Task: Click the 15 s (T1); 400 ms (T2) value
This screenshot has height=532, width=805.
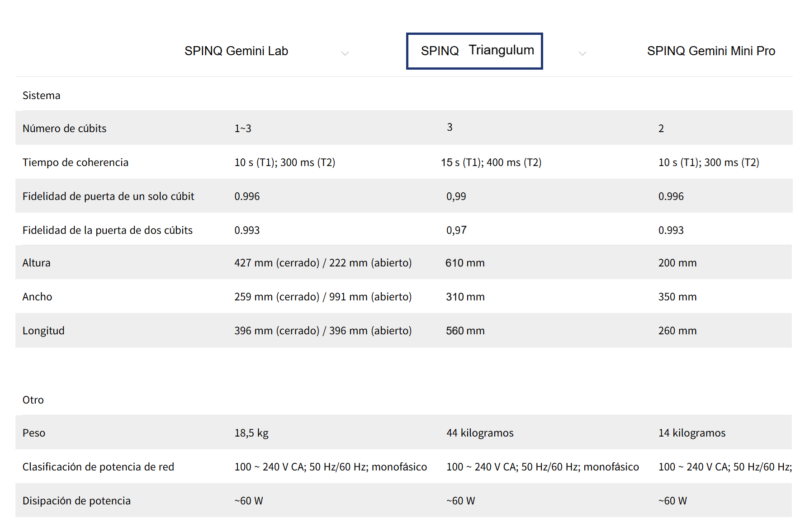Action: click(x=491, y=162)
